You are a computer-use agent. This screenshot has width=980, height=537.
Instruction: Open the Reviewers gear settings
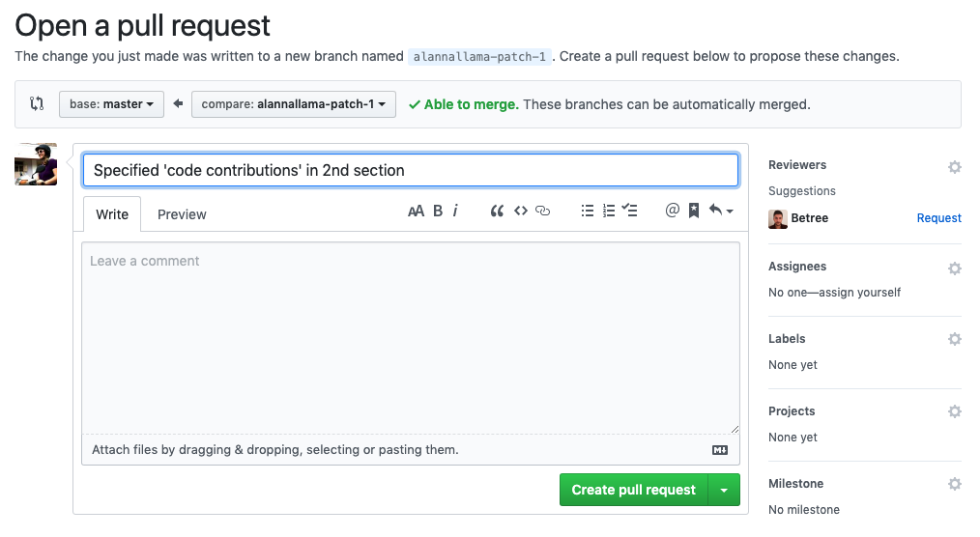pyautogui.click(x=955, y=167)
